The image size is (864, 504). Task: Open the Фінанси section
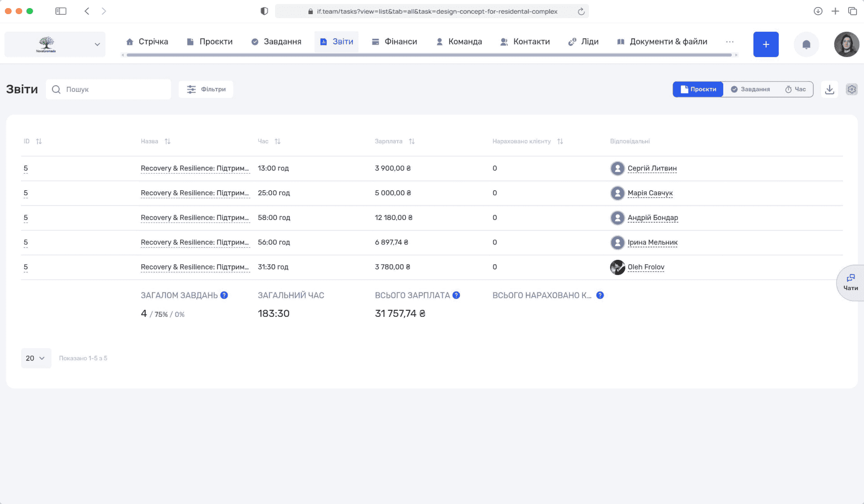(394, 42)
